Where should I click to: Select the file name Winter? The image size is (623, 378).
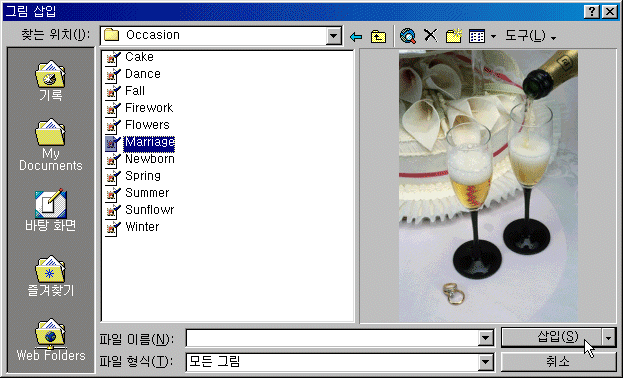coord(142,228)
